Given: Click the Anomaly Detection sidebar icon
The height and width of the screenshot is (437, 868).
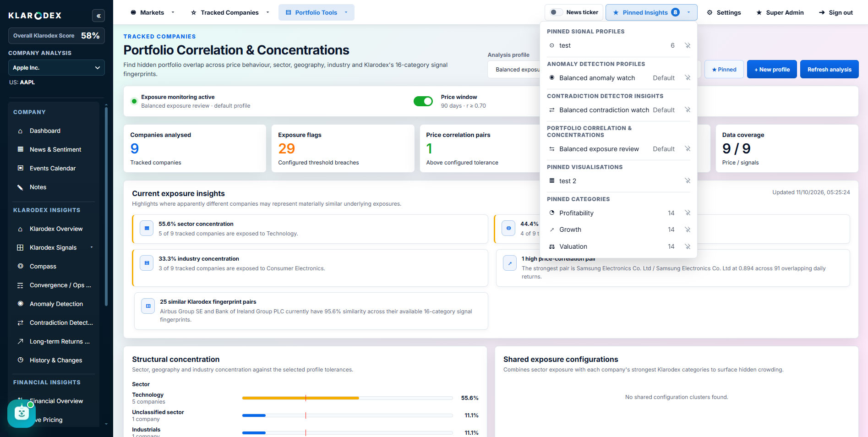Looking at the screenshot, I should [x=20, y=304].
